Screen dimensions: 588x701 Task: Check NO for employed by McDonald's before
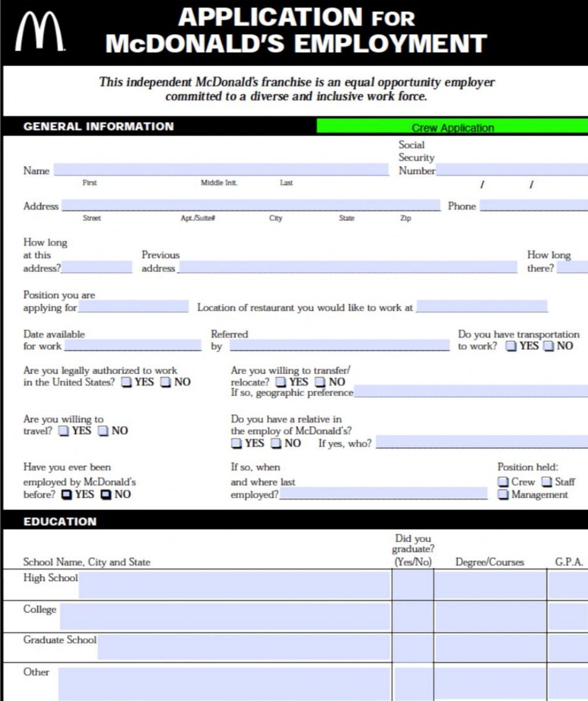point(106,495)
